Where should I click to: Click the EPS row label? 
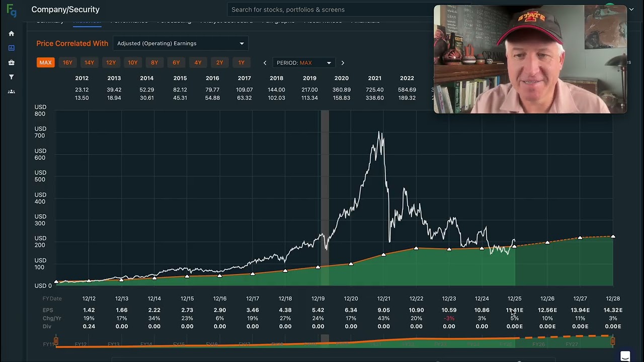tap(47, 310)
